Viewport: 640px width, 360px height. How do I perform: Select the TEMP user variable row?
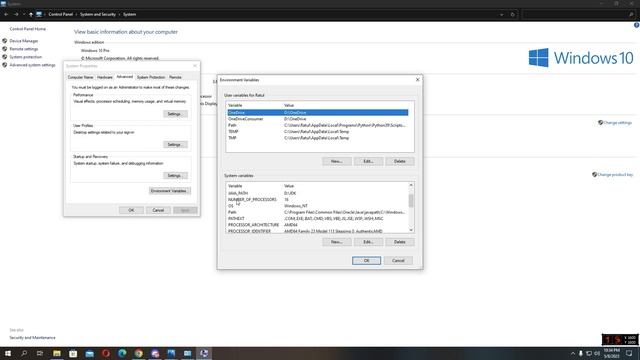[318, 132]
